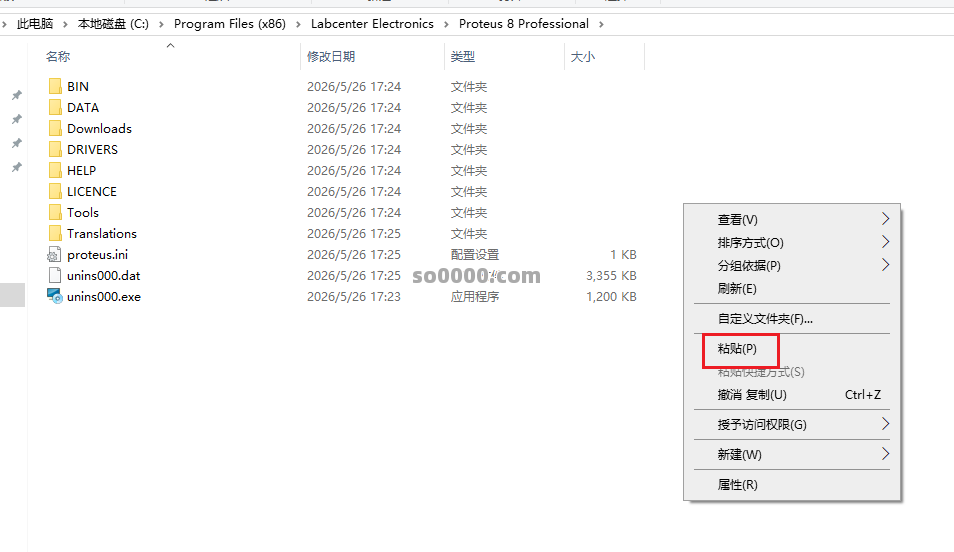
Task: Click the HELP folder icon
Action: 55,170
